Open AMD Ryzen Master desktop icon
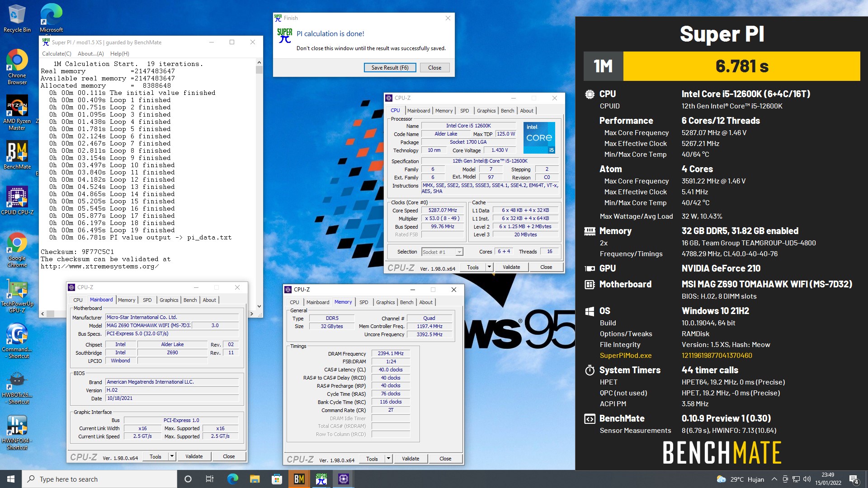The height and width of the screenshot is (488, 868). pos(17,113)
